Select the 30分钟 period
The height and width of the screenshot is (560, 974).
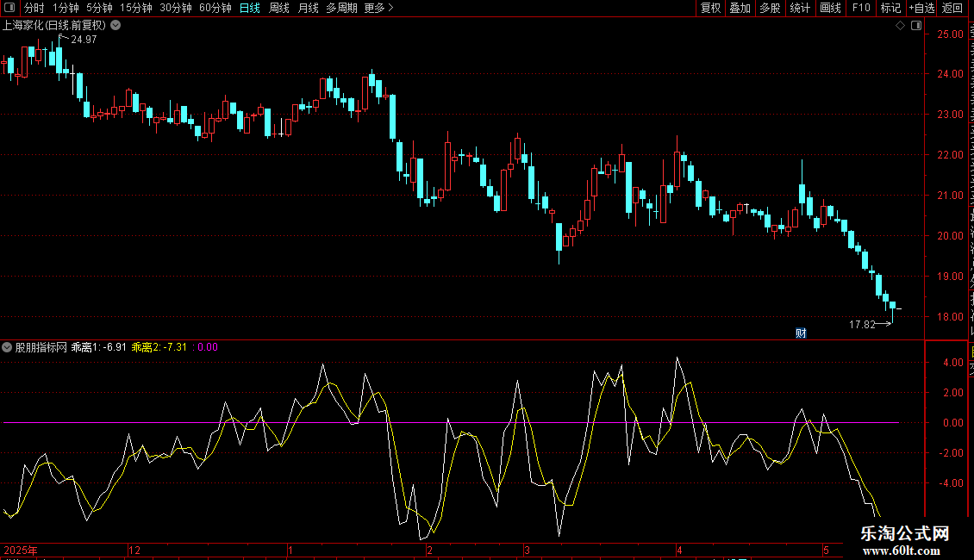pos(176,8)
